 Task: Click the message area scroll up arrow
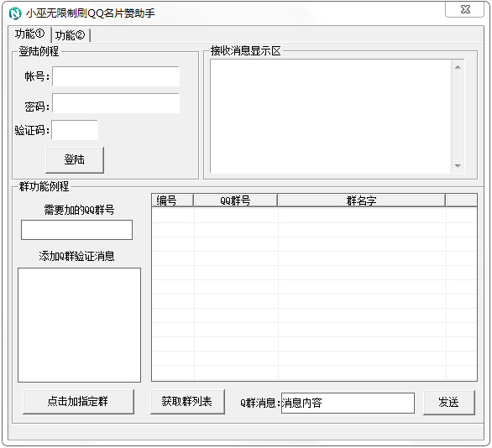(458, 67)
